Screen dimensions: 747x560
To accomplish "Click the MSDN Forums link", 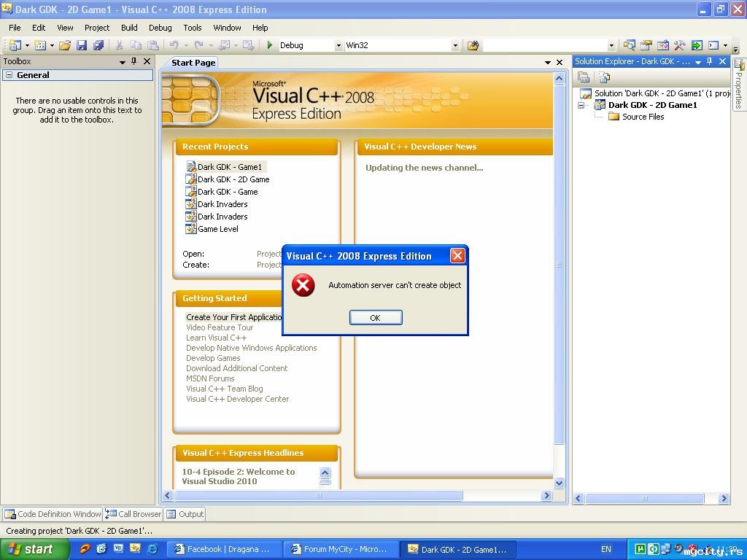I will click(x=210, y=378).
